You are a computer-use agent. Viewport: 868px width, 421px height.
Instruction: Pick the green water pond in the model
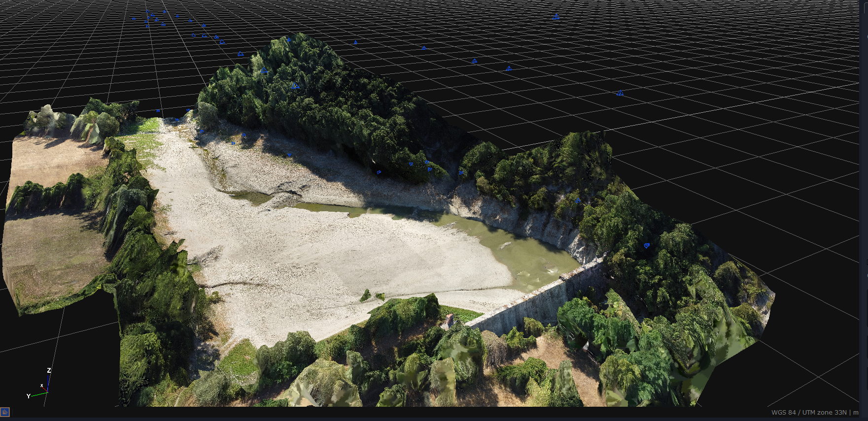click(x=522, y=251)
